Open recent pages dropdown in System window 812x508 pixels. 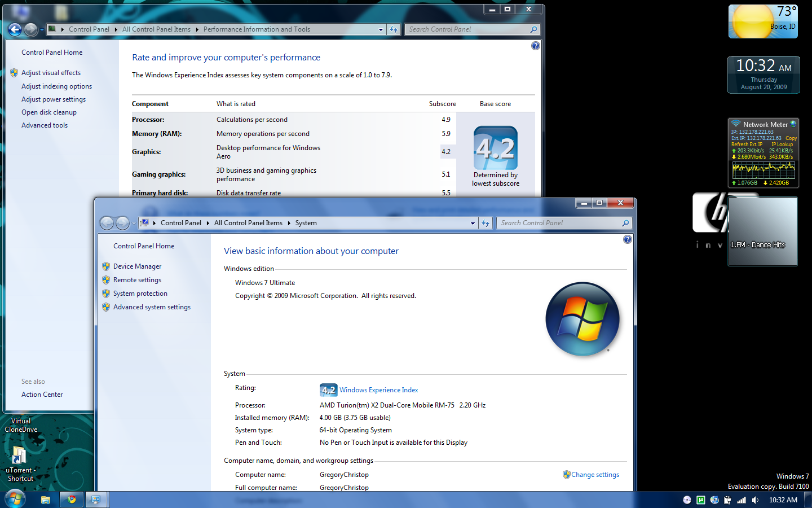point(134,224)
